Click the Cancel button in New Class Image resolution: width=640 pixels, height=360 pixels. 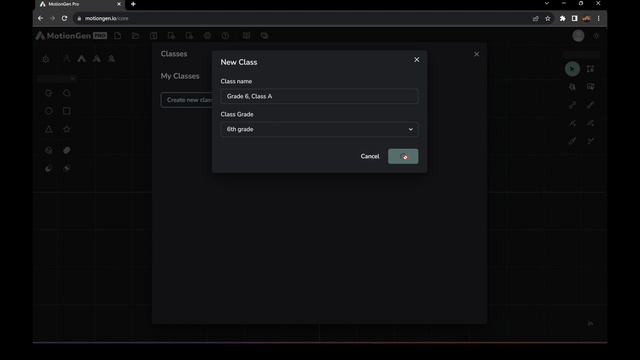(x=370, y=156)
